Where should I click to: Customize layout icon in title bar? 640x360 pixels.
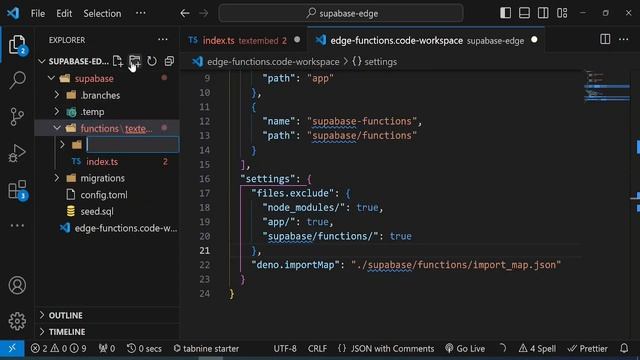pos(562,13)
